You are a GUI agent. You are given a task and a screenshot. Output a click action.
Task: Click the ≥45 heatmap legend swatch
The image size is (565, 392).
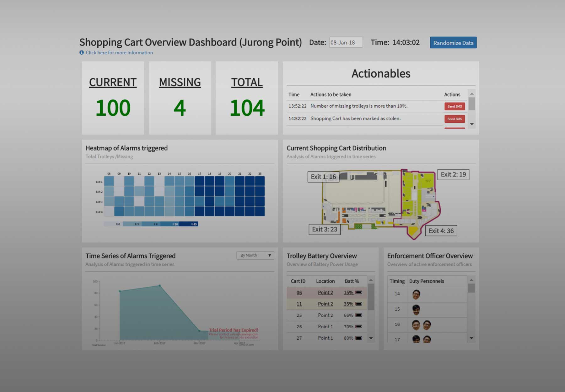pos(189,224)
